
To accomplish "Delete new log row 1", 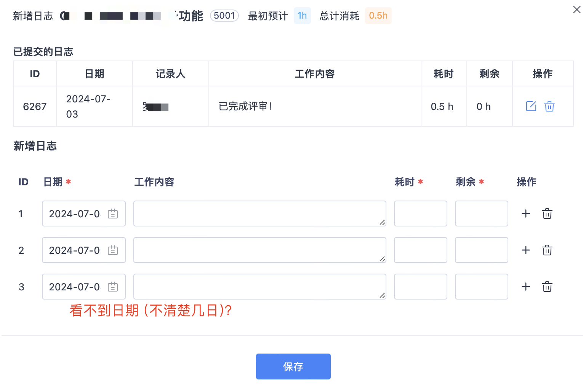I will click(547, 214).
